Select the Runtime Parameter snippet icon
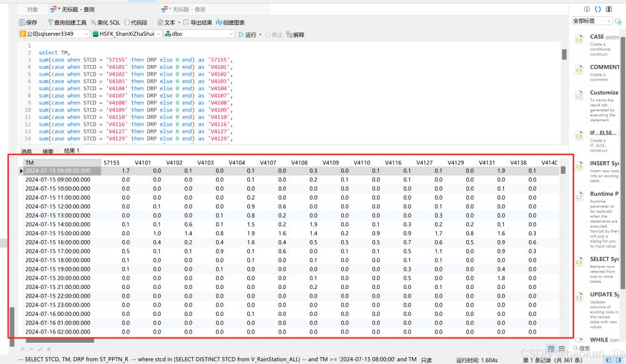 point(579,196)
